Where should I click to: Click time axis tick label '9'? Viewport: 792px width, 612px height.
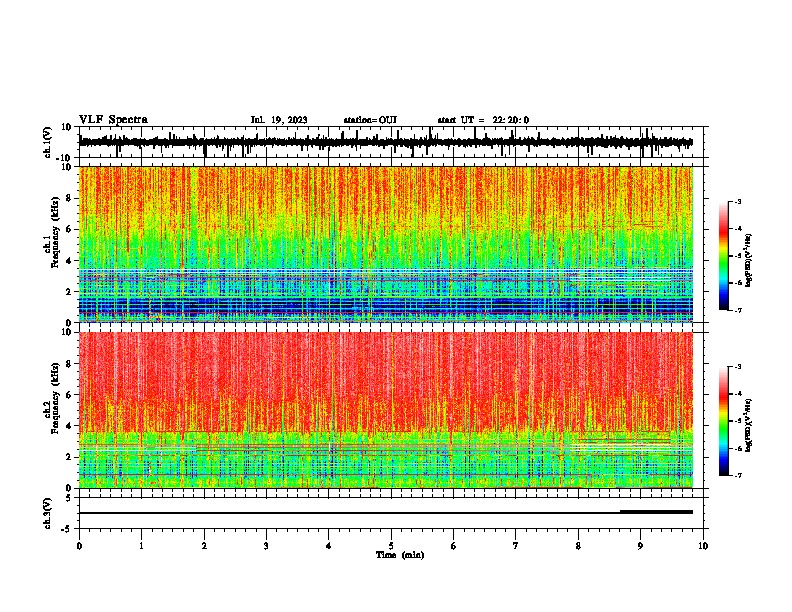tap(640, 546)
